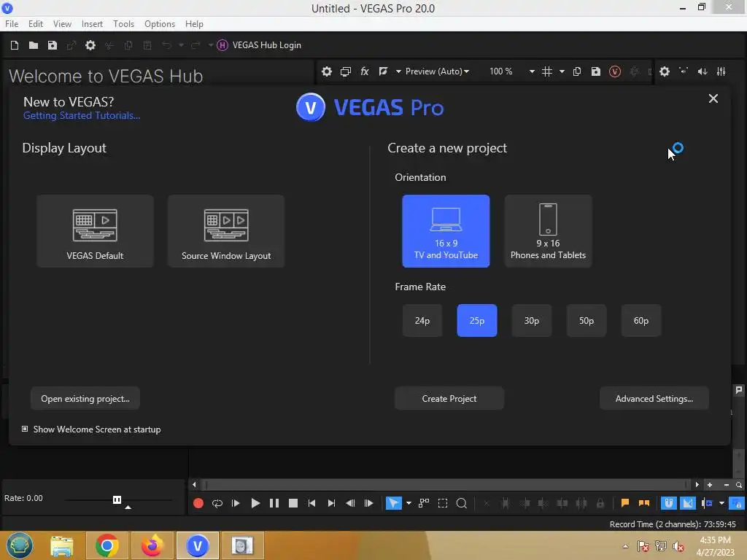Click the red Record button

click(x=198, y=503)
